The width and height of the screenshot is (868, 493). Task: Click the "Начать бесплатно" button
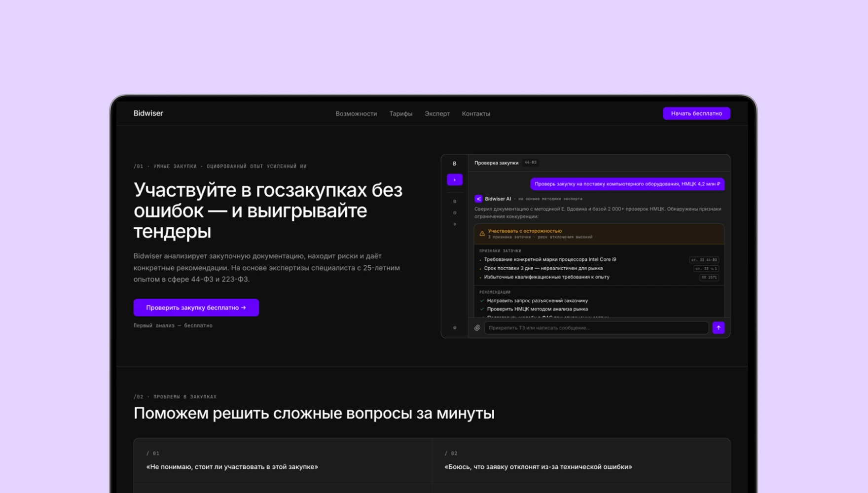(696, 113)
